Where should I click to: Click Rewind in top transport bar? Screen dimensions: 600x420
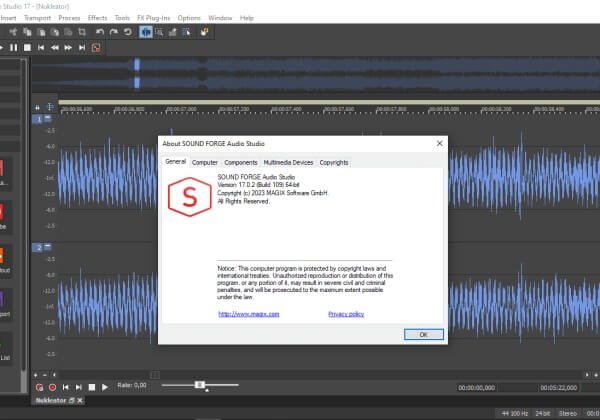[x=55, y=48]
